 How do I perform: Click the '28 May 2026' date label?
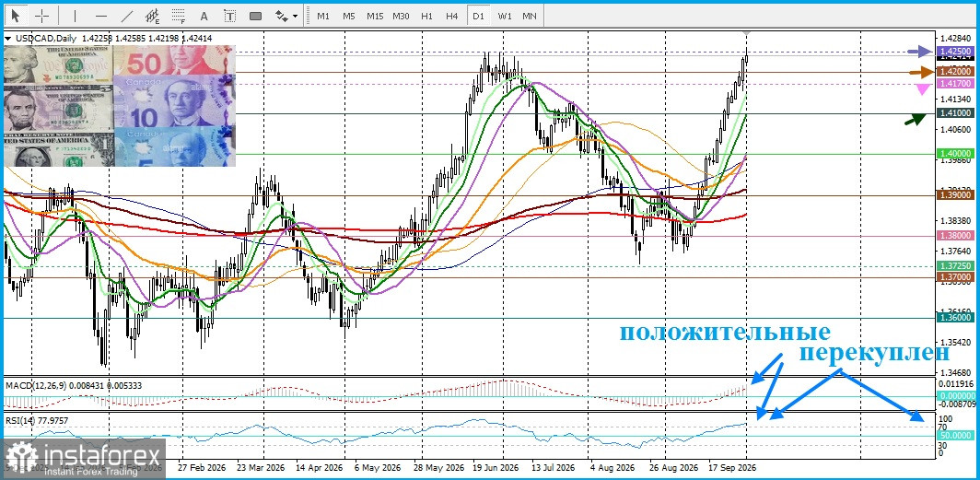[437, 467]
